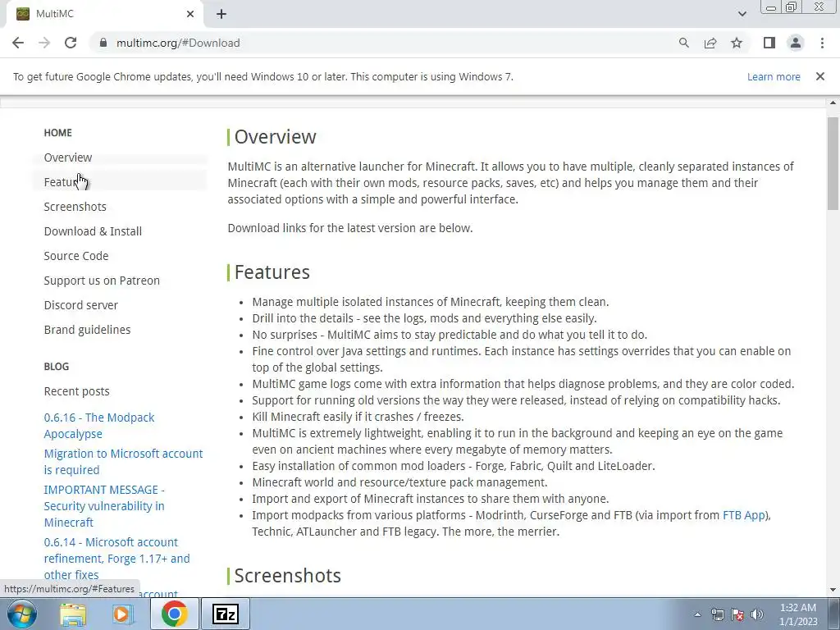
Task: Click the page scrollbar thumb
Action: [833, 163]
